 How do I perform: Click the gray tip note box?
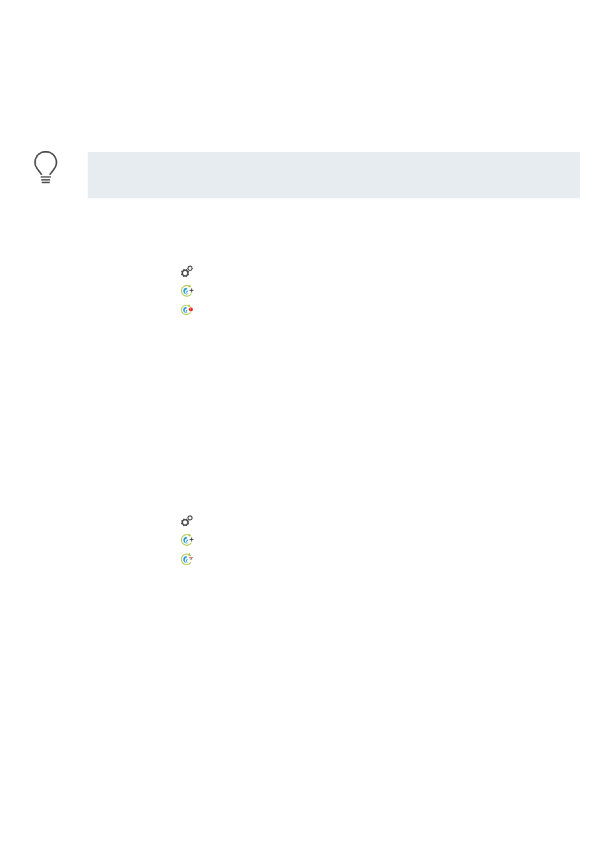pyautogui.click(x=333, y=175)
